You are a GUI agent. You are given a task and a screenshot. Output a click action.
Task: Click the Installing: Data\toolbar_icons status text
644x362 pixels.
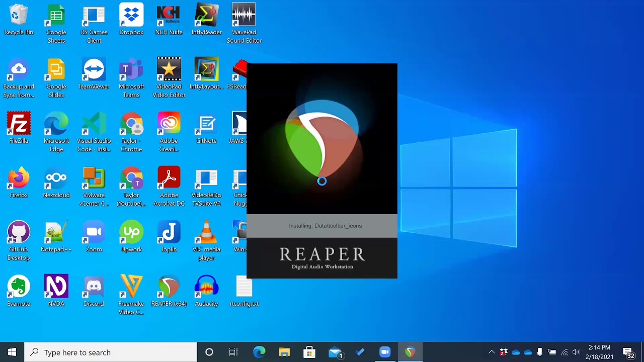tap(325, 226)
